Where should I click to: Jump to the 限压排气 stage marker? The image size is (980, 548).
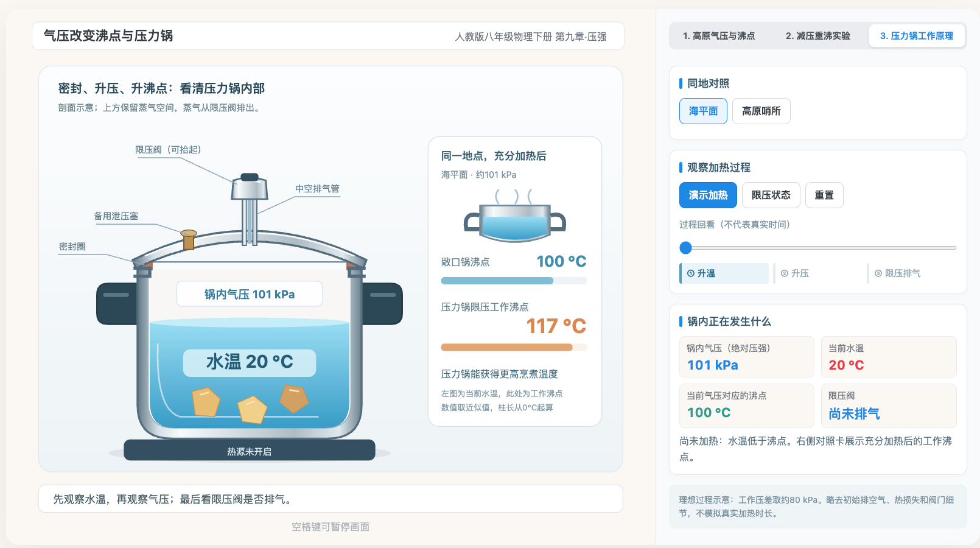point(911,273)
